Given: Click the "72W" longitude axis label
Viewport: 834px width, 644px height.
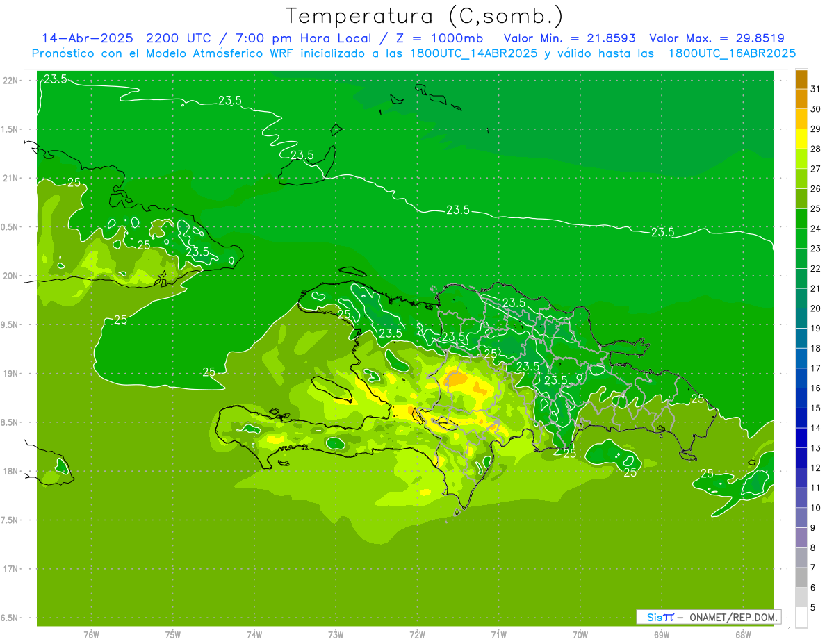Looking at the screenshot, I should 418,635.
